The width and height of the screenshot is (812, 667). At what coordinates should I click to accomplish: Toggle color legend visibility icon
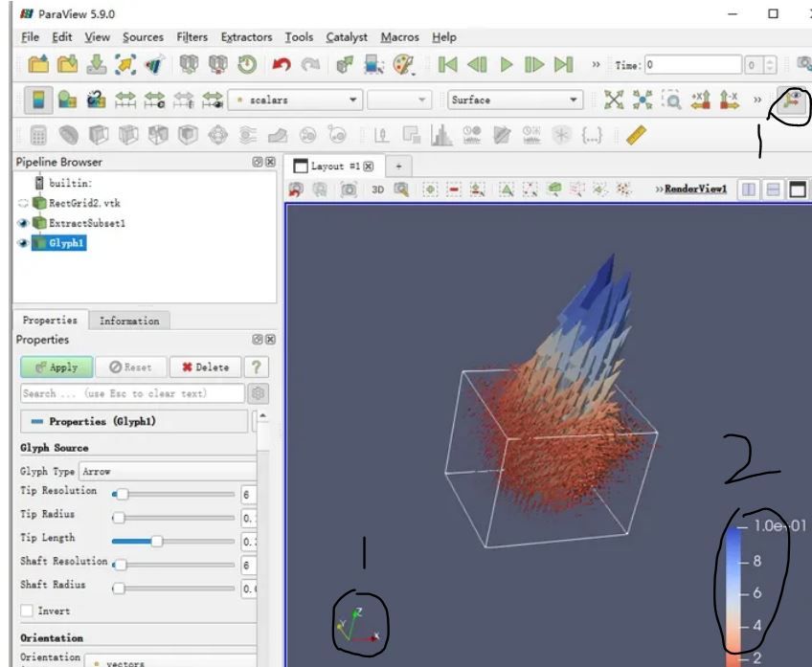click(39, 100)
